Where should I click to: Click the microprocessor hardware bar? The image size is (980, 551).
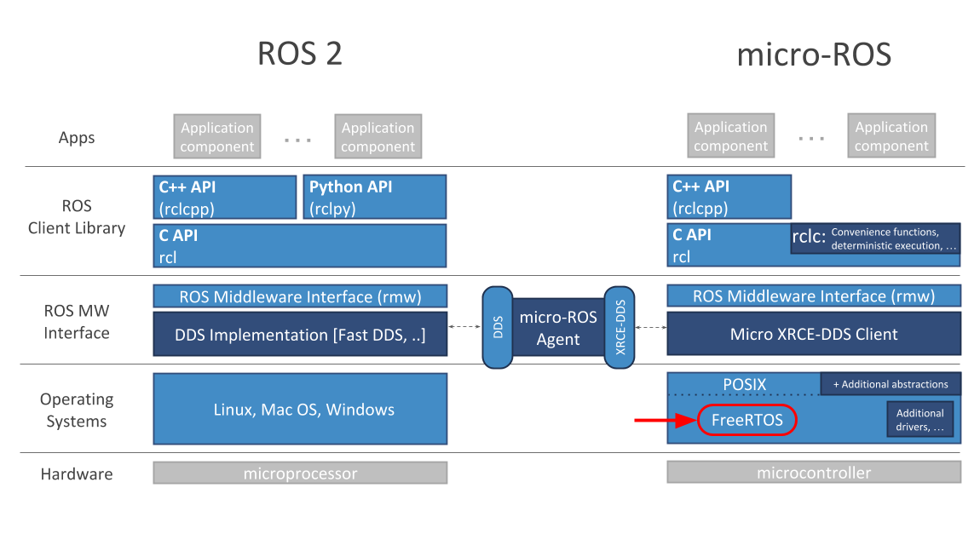coord(300,473)
